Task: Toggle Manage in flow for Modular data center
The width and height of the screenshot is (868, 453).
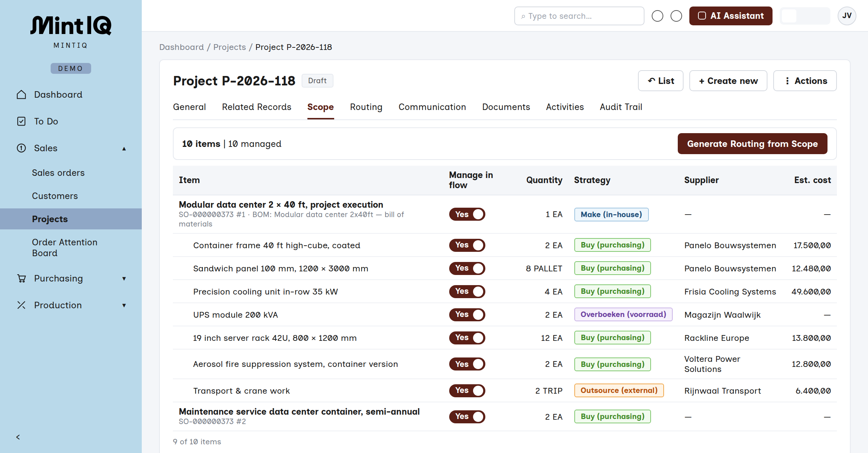Action: click(x=467, y=214)
